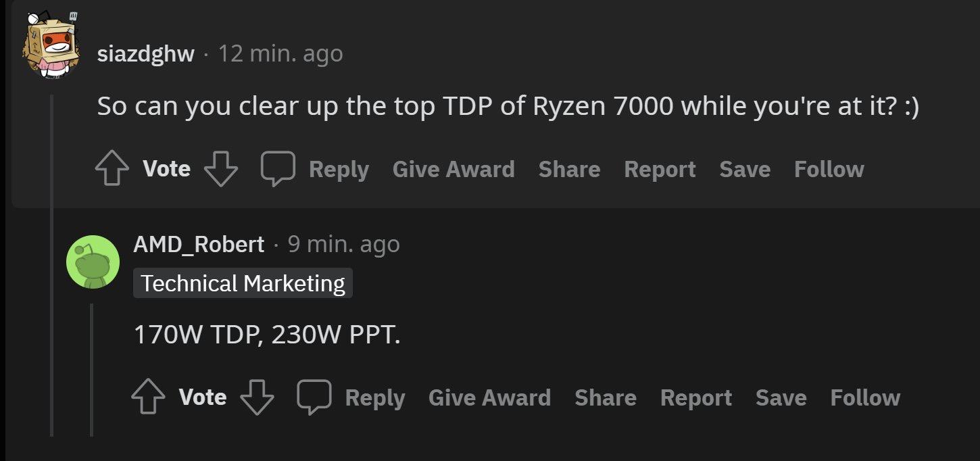Upvote siazdghw's comment
This screenshot has height=461, width=980.
click(x=112, y=169)
